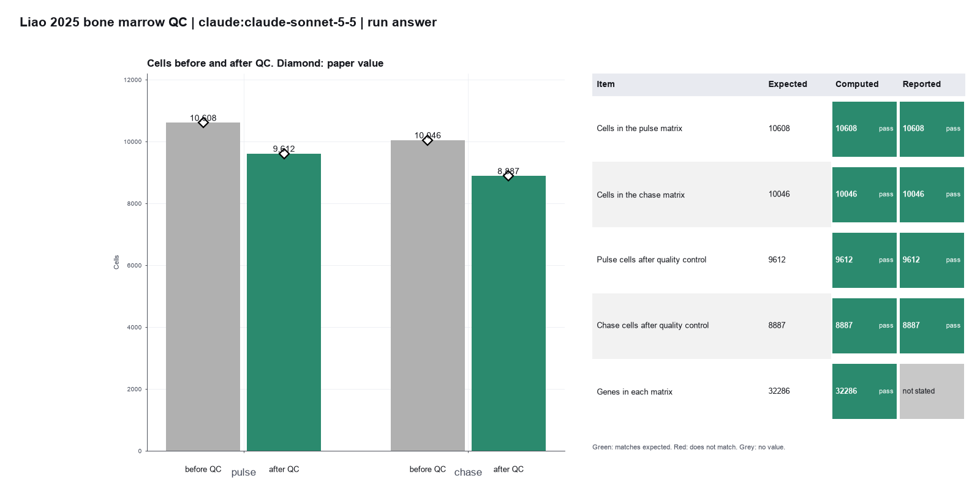Click the 'Chase cells after quality control' row label

(x=652, y=325)
